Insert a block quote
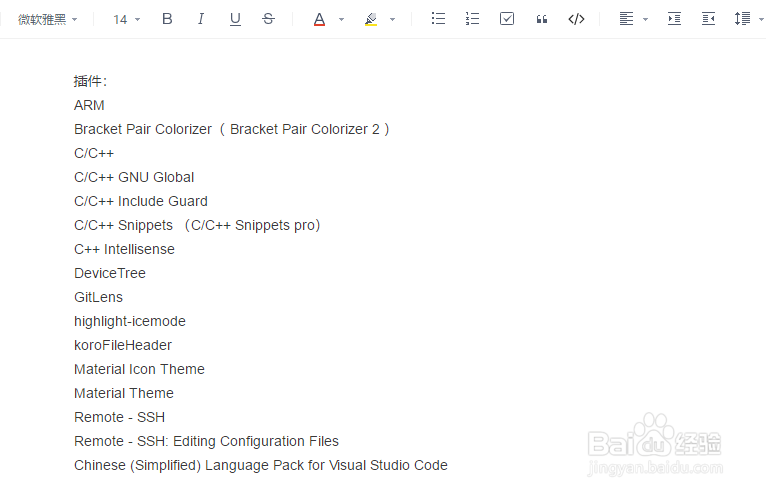This screenshot has height=495, width=766. click(x=541, y=20)
